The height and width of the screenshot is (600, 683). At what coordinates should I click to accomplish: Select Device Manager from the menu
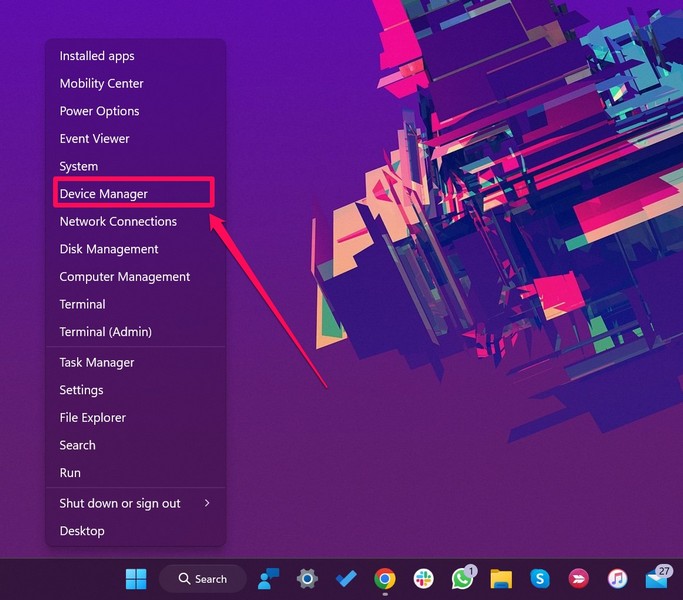coord(104,194)
